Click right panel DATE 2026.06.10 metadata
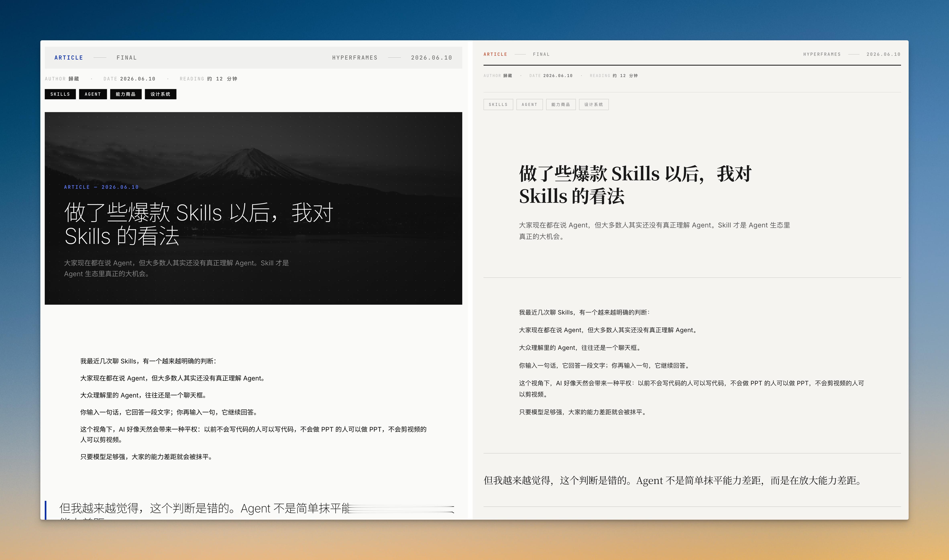This screenshot has height=560, width=949. pyautogui.click(x=551, y=76)
